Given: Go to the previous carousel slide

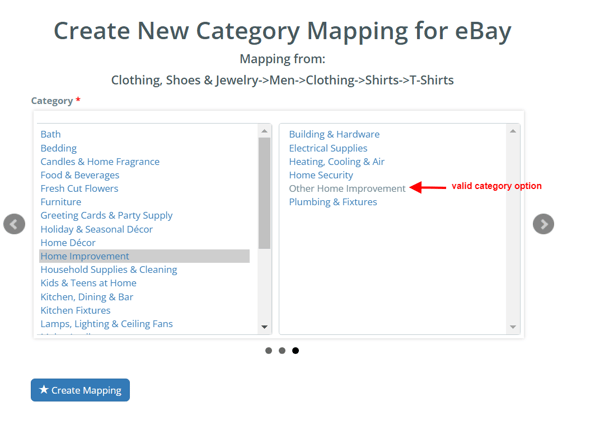Looking at the screenshot, I should (14, 224).
